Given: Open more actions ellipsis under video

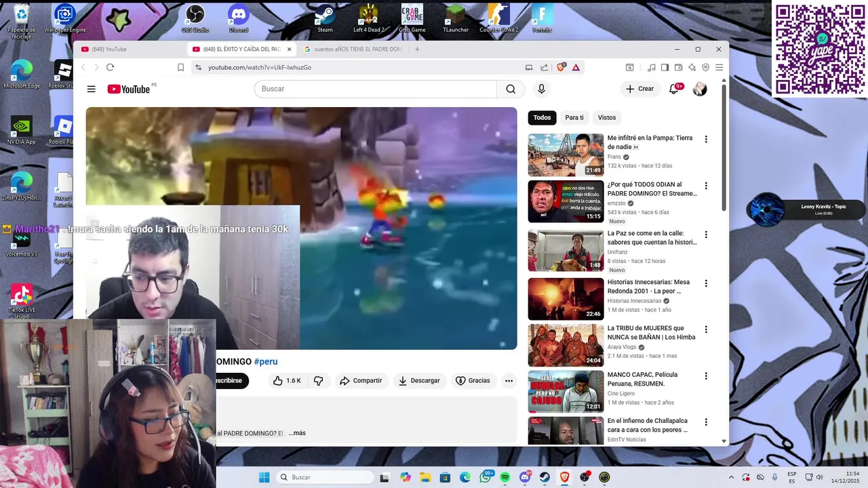Looking at the screenshot, I should click(x=509, y=381).
